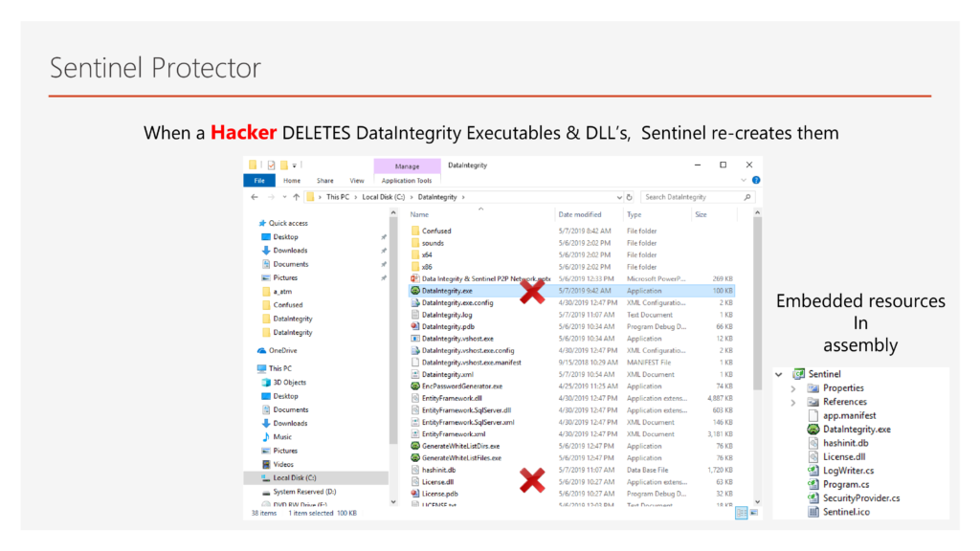980x551 pixels.
Task: Click the DataIntegrity.exe application icon in file list
Action: click(415, 290)
